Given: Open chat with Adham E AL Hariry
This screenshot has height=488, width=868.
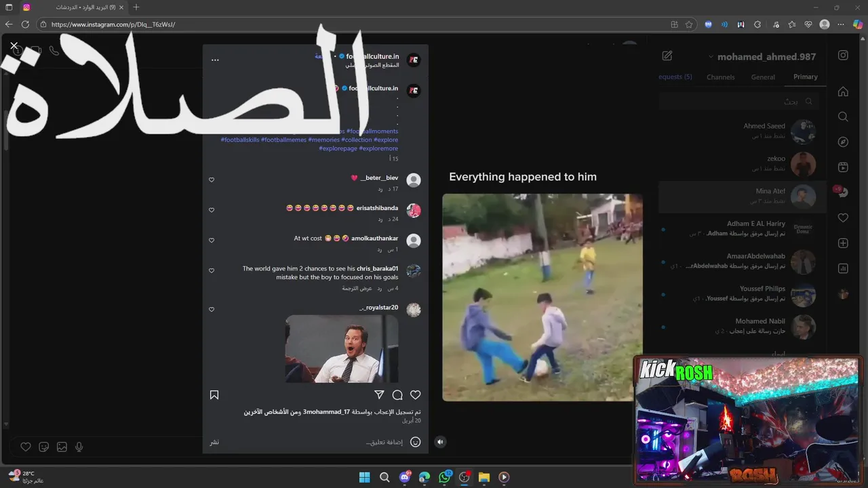Looking at the screenshot, I should (x=743, y=229).
